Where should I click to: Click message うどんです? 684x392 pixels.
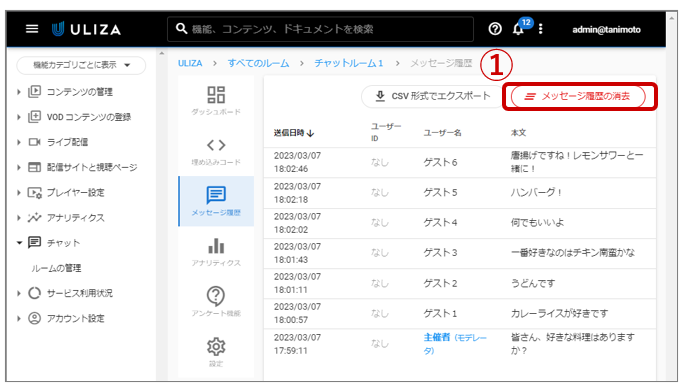(x=533, y=283)
